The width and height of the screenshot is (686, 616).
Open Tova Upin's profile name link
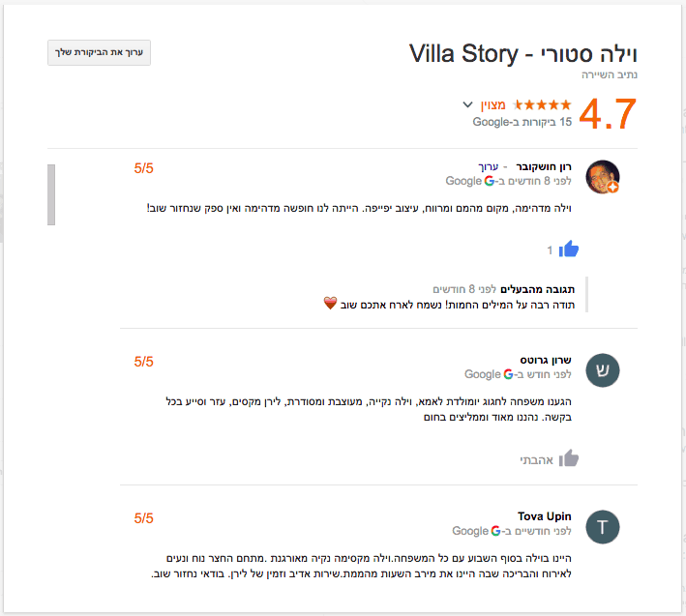[x=545, y=516]
